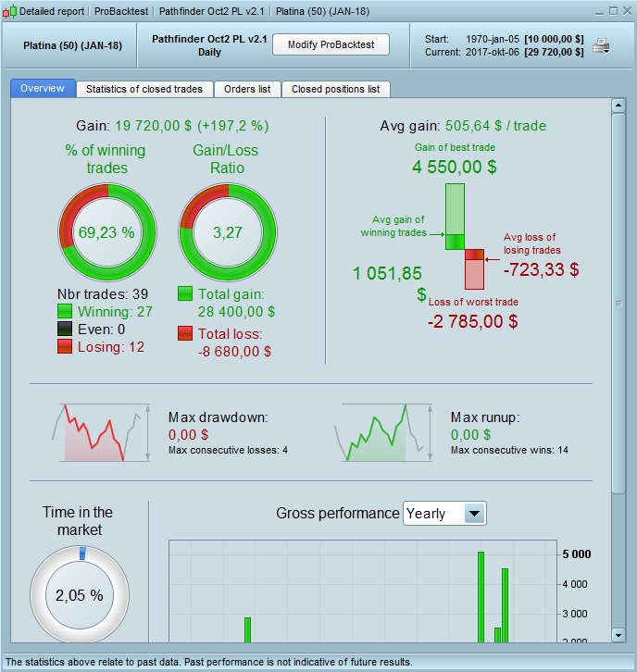637x672 pixels.
Task: Click the vertical scrollbar thumb
Action: [x=618, y=304]
